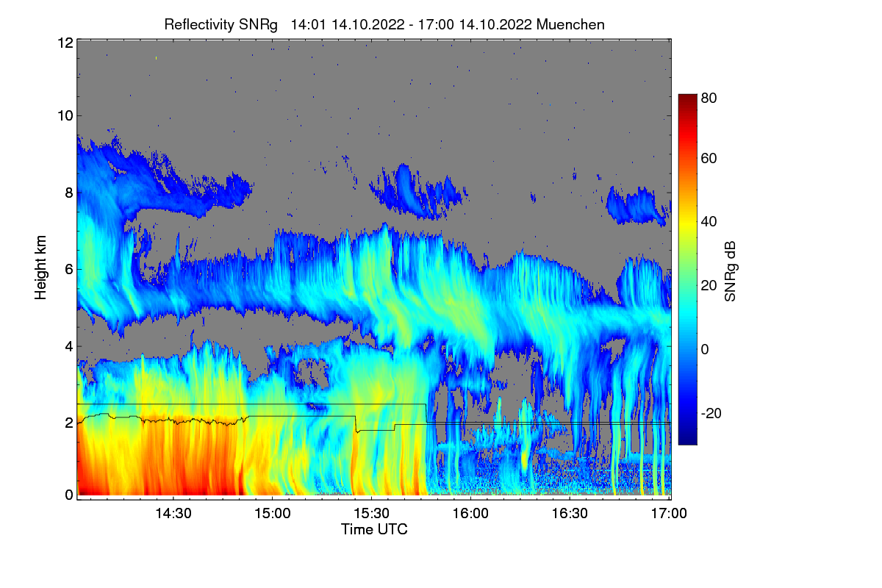Click the plot title 'Reflectivity SNRg'
882x588 pixels.
[221, 24]
